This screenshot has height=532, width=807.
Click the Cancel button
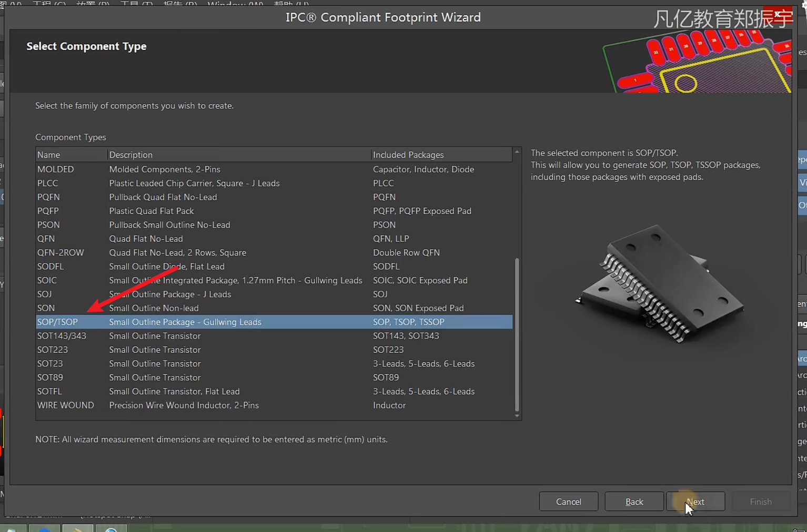pyautogui.click(x=568, y=501)
